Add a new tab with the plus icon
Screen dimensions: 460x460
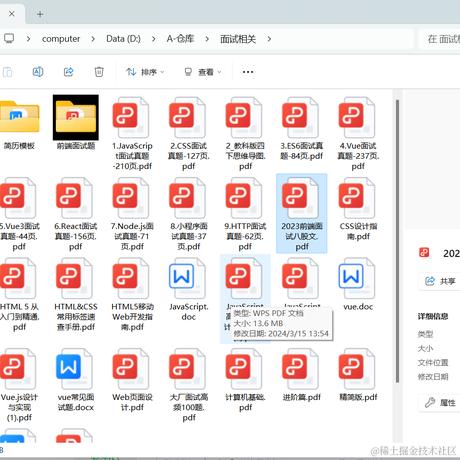pos(40,14)
